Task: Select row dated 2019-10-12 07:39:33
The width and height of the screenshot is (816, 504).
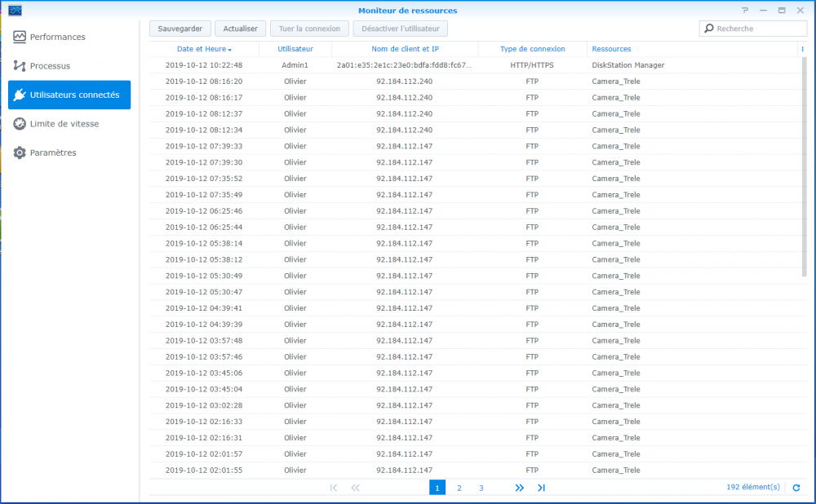Action: click(x=475, y=146)
